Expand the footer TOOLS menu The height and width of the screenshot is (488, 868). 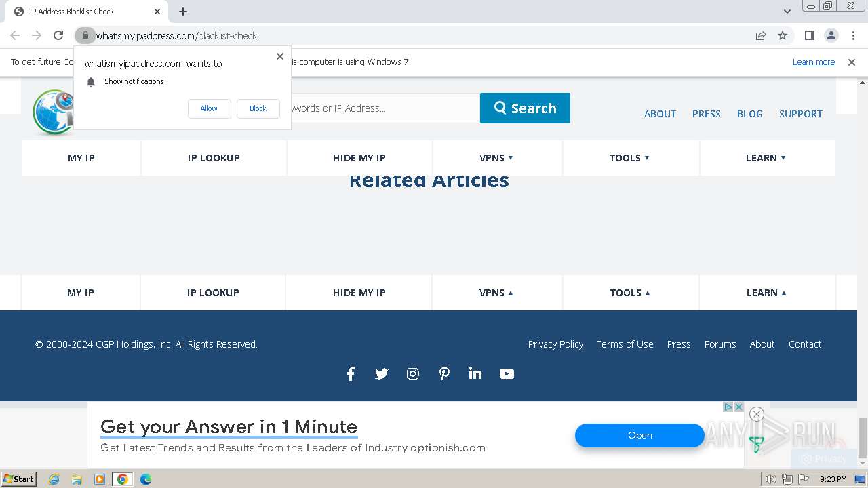630,293
